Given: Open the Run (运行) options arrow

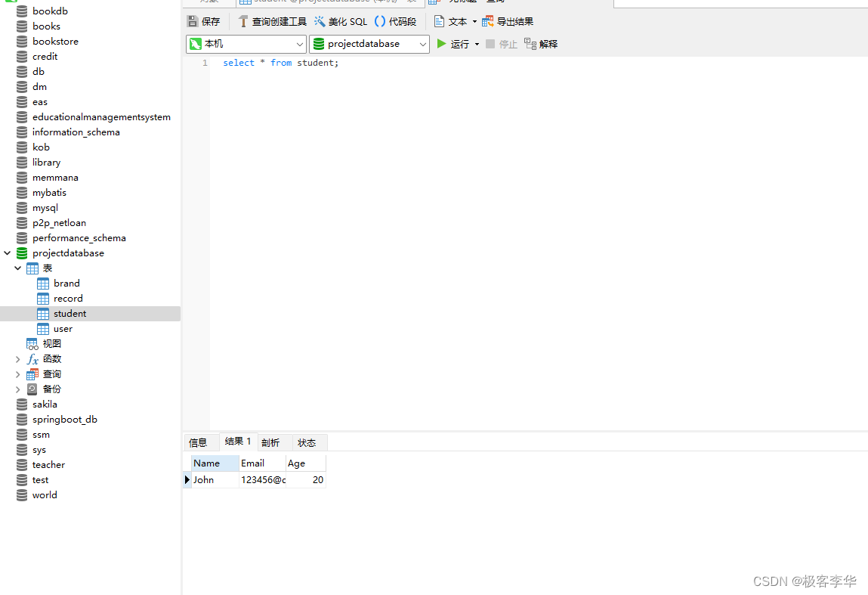Looking at the screenshot, I should (x=477, y=44).
